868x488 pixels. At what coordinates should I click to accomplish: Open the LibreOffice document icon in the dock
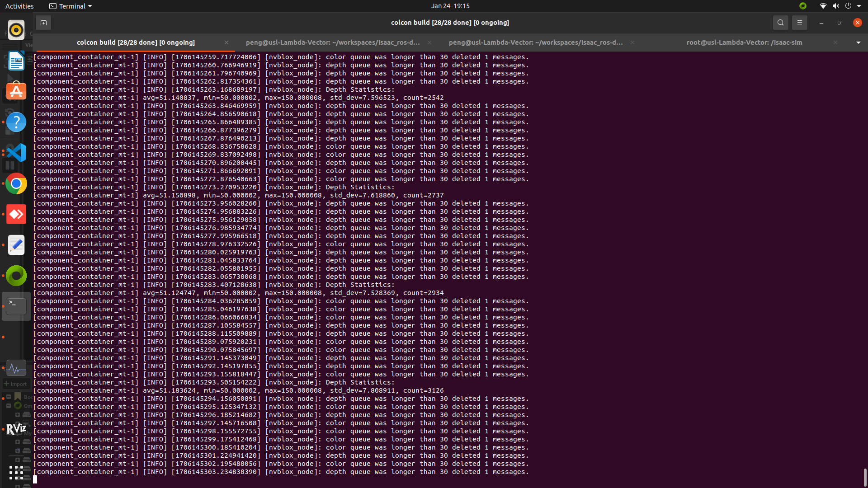point(16,60)
